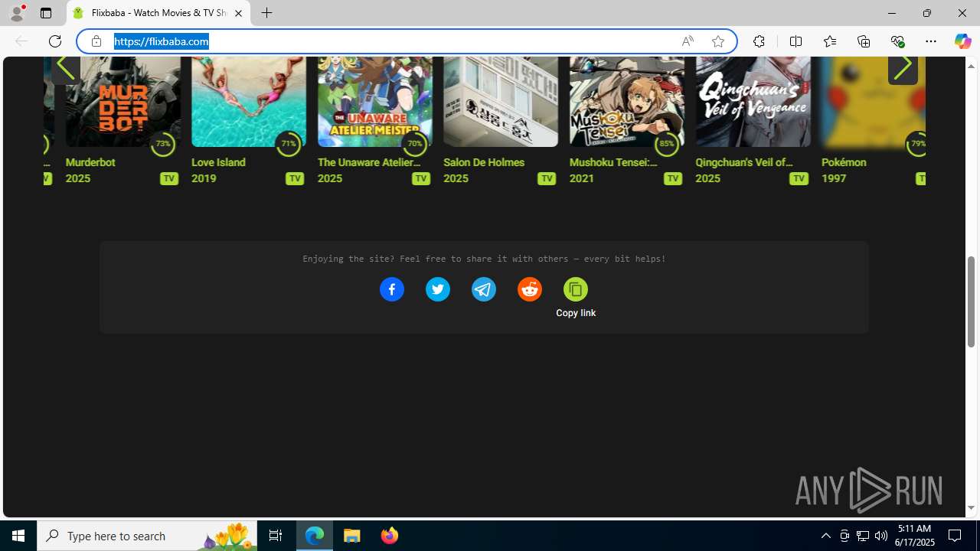Click the Pokémon title link
Viewport: 980px width, 551px height.
(844, 162)
